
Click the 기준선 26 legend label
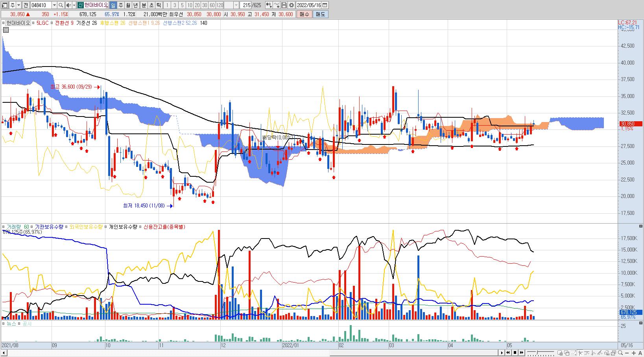tap(87, 23)
